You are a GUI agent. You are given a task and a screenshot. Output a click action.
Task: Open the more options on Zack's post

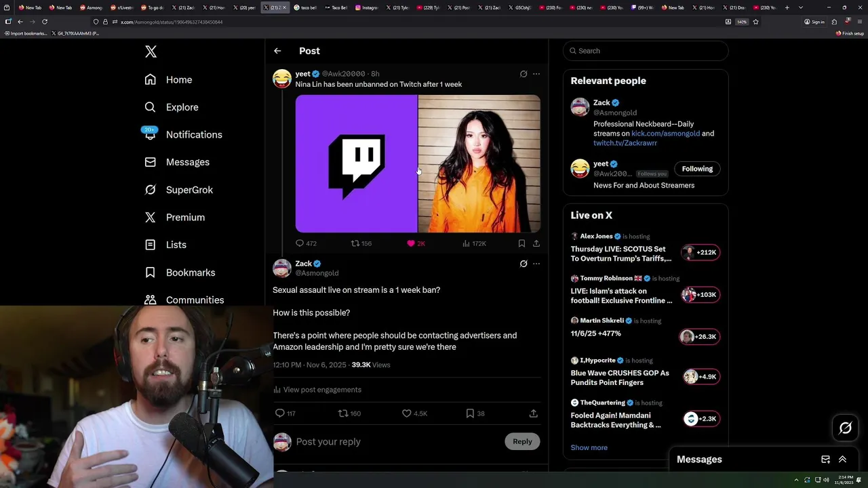click(x=536, y=264)
